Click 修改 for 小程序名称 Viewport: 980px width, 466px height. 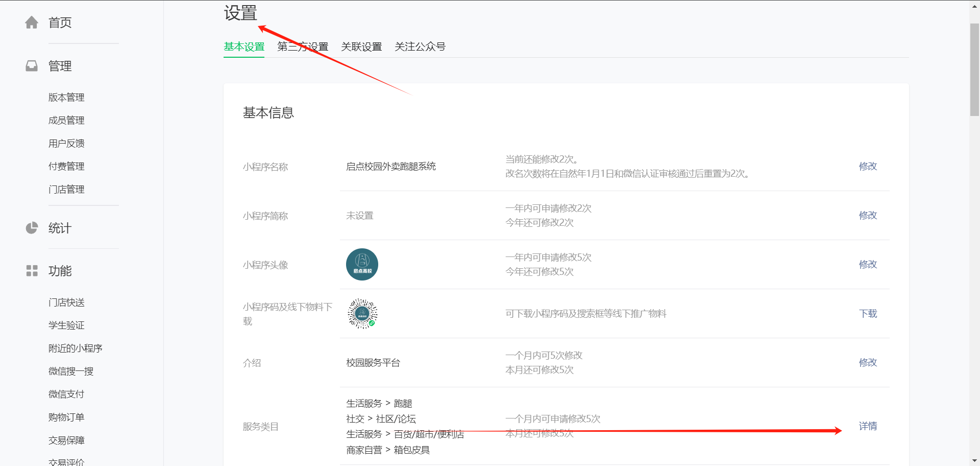[868, 167]
